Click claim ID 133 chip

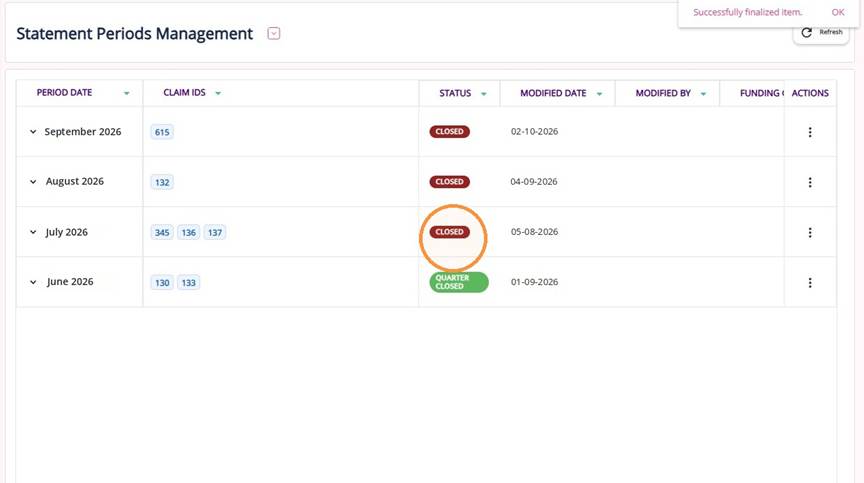[x=188, y=283]
